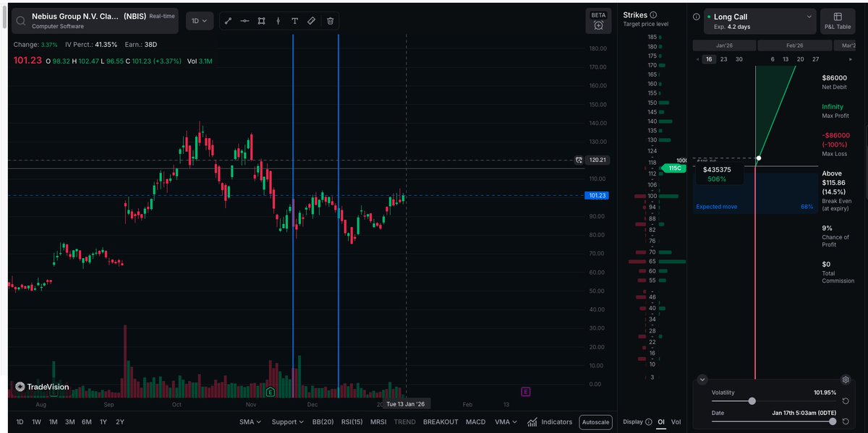Click the ticker search magnifier icon

tap(22, 21)
